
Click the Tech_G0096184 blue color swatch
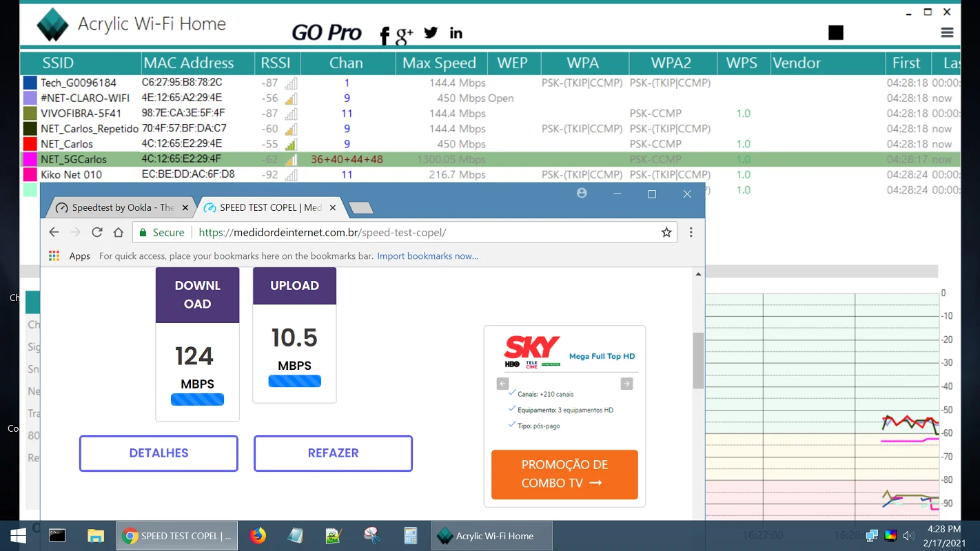click(x=30, y=83)
